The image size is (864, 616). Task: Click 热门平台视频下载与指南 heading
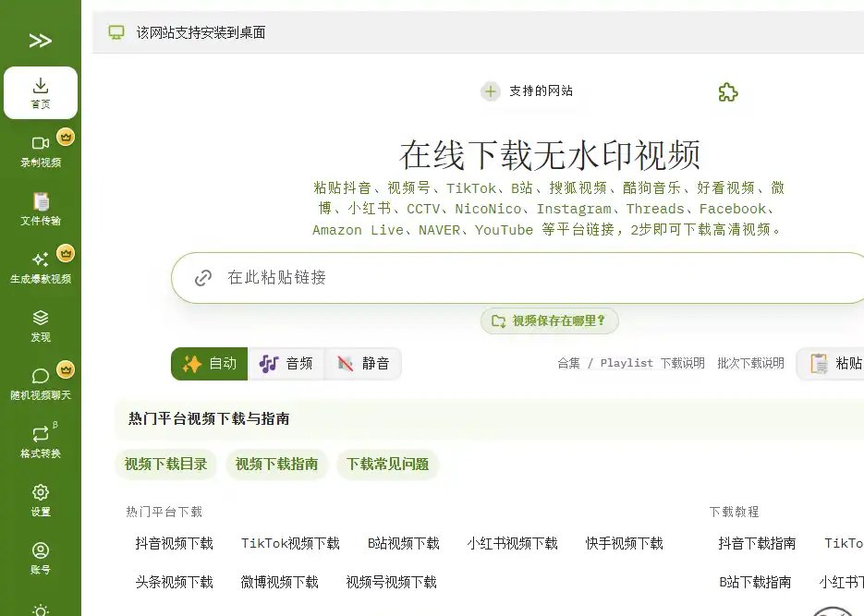(209, 419)
